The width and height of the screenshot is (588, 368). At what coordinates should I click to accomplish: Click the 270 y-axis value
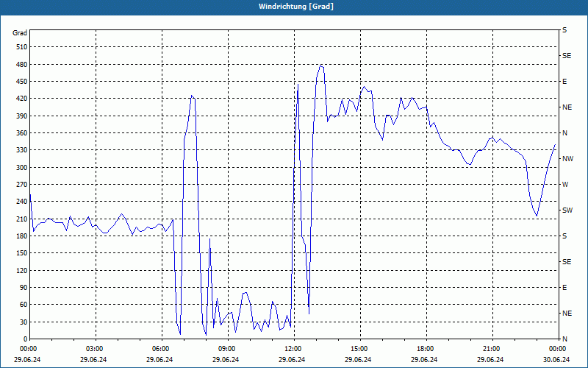tap(22, 185)
